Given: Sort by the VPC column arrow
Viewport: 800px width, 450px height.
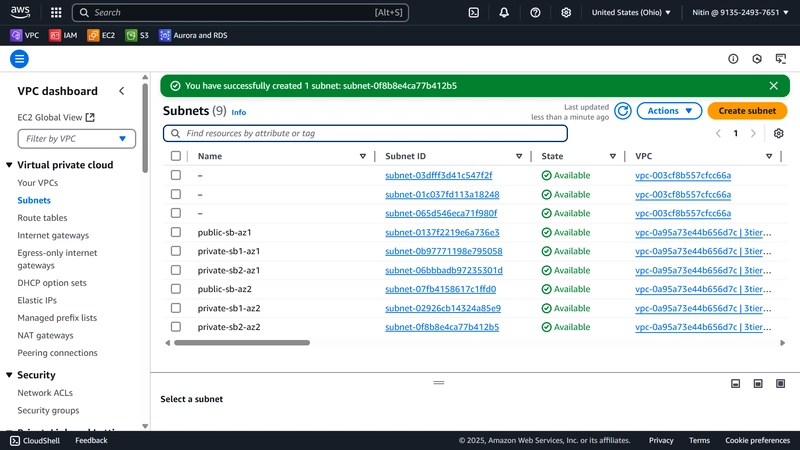Looking at the screenshot, I should pyautogui.click(x=769, y=156).
